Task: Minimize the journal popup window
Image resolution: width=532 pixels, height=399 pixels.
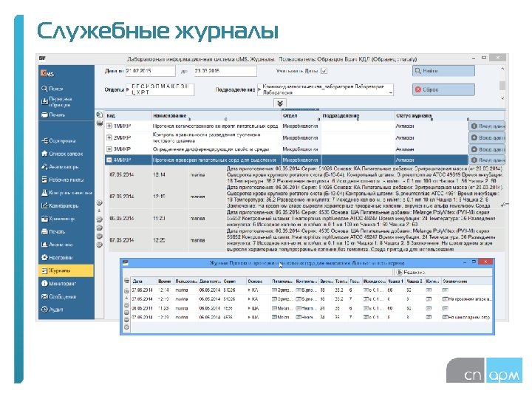Action: tap(465, 262)
